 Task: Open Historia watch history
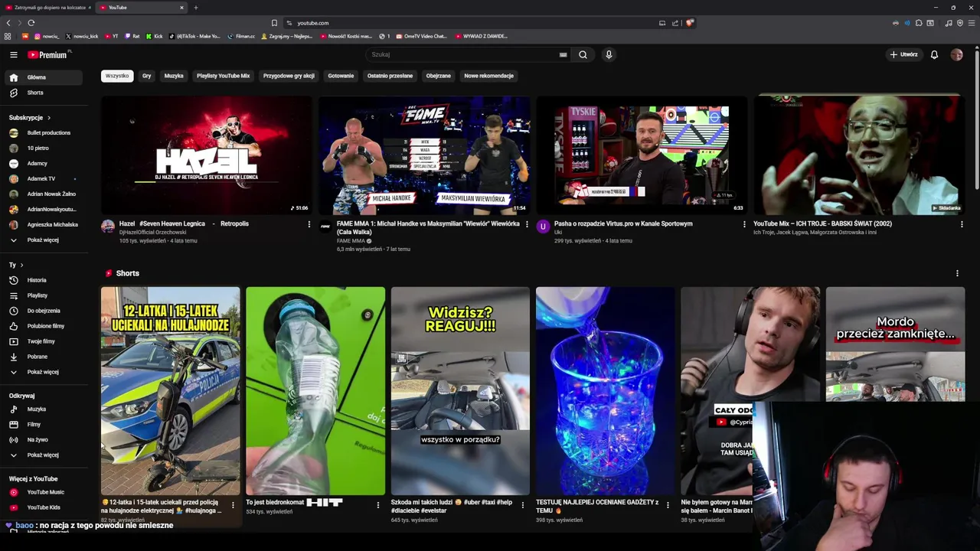(44, 280)
